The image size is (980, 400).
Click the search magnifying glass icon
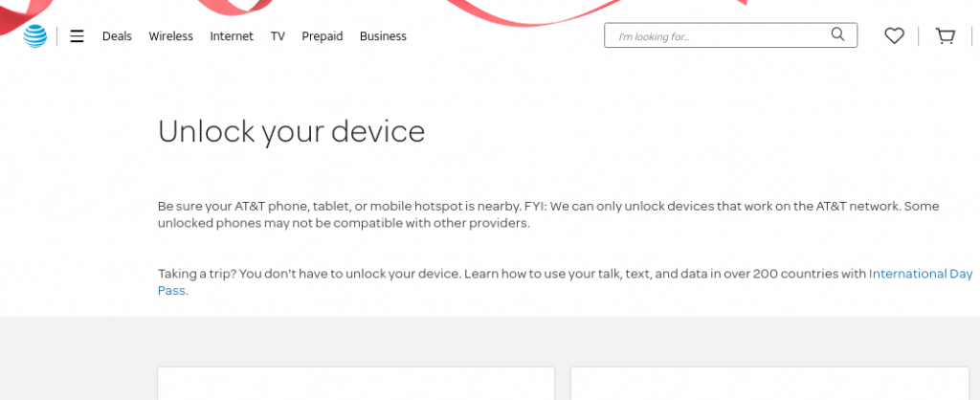tap(837, 35)
